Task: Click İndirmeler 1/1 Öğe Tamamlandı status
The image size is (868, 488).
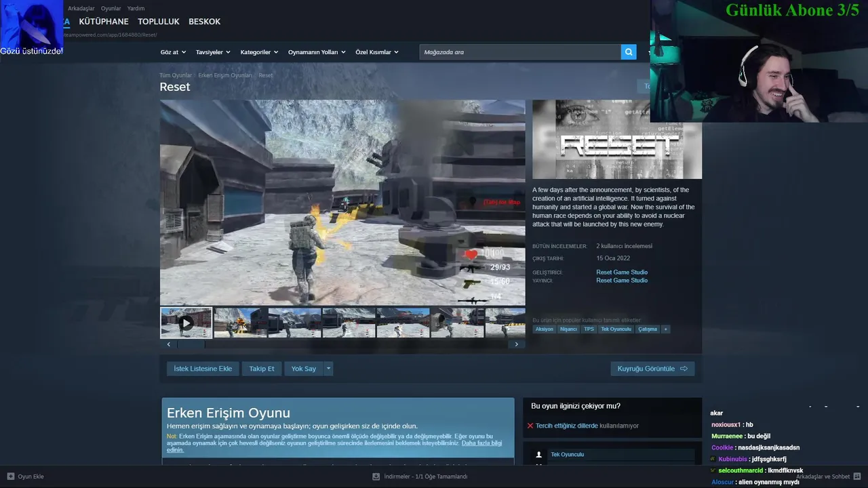Action: (425, 476)
